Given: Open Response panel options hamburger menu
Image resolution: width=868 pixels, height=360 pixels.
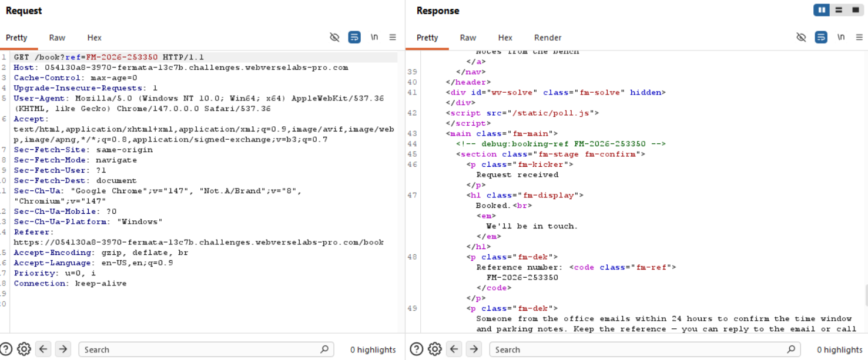Looking at the screenshot, I should click(859, 38).
